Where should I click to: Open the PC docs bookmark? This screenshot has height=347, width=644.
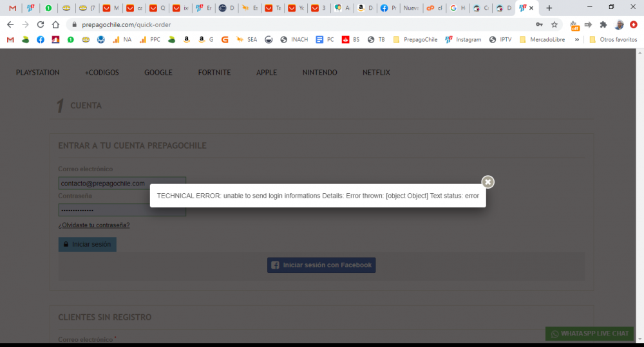coord(325,40)
